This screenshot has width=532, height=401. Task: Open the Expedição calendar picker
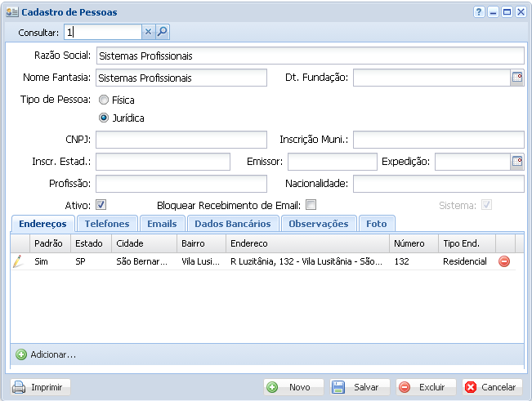516,162
